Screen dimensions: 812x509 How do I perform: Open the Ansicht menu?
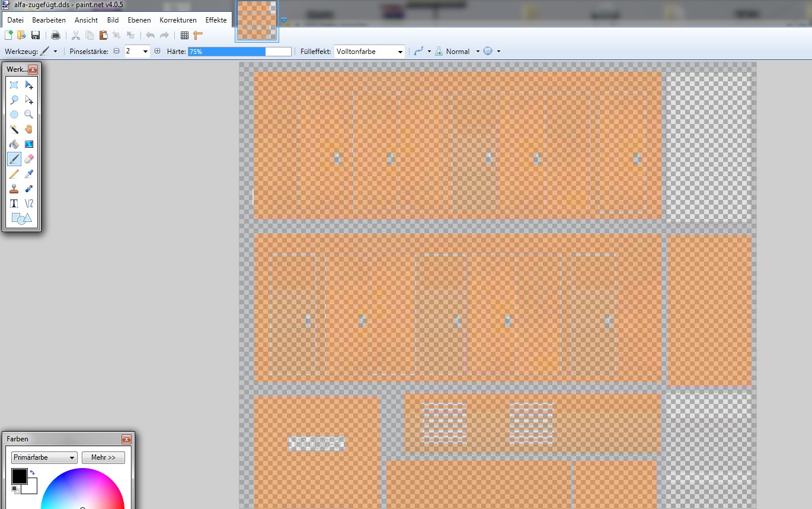click(86, 20)
